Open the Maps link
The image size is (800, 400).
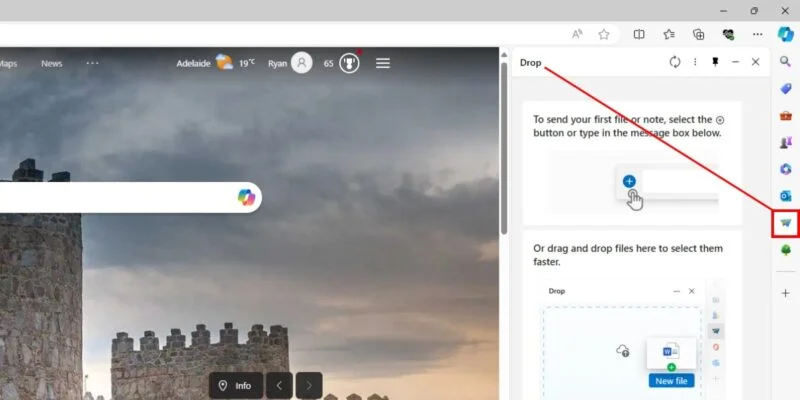click(8, 64)
